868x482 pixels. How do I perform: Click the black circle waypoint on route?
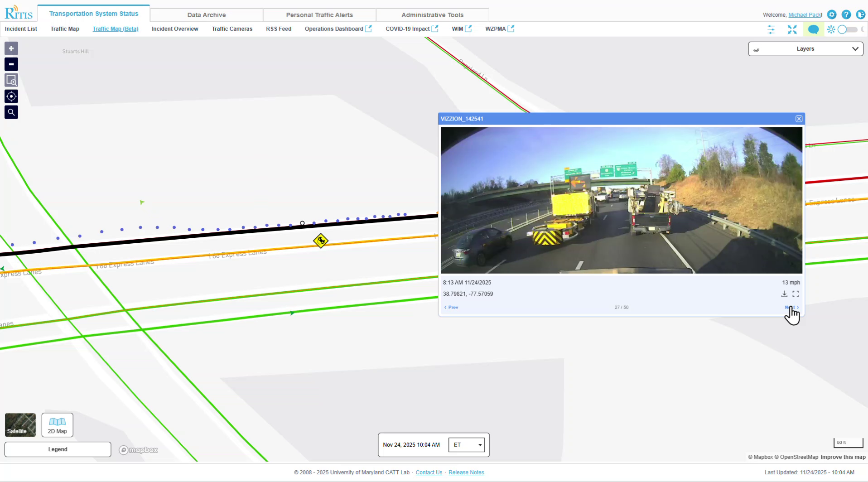pyautogui.click(x=302, y=223)
